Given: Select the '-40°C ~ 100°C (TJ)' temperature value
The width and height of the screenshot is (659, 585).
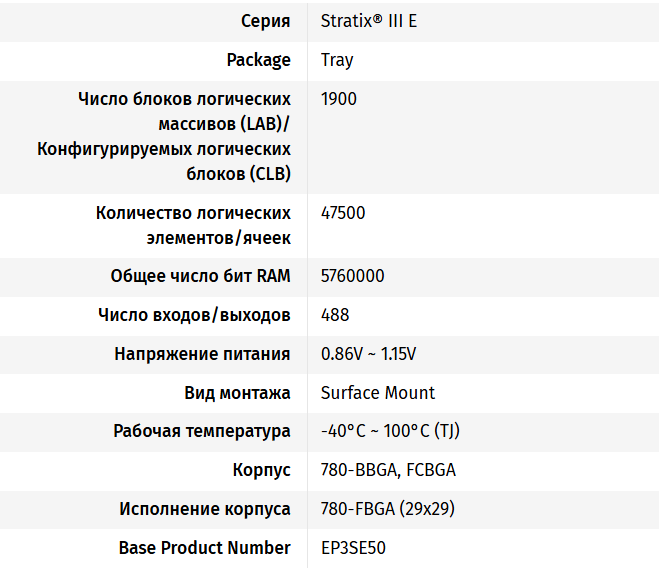Looking at the screenshot, I should (390, 431).
